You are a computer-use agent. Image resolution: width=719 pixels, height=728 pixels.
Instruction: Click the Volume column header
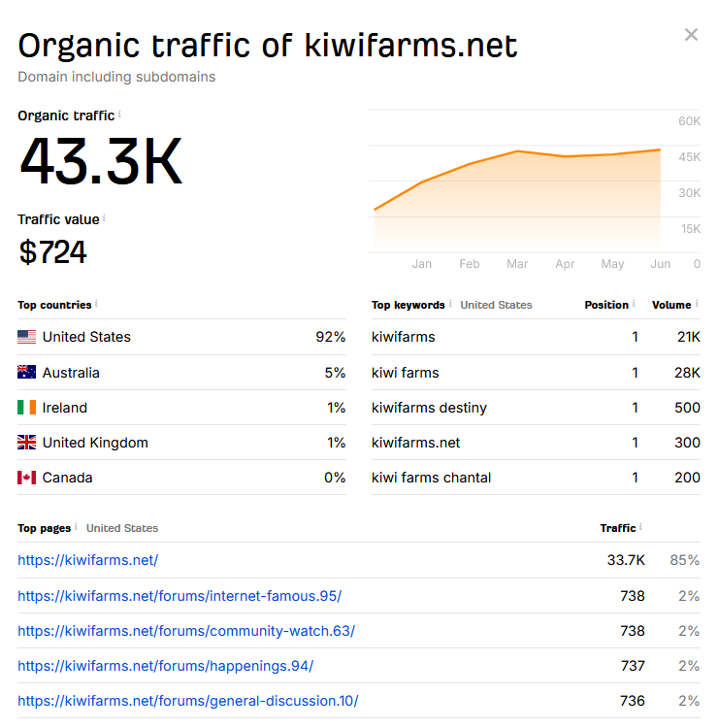point(671,305)
